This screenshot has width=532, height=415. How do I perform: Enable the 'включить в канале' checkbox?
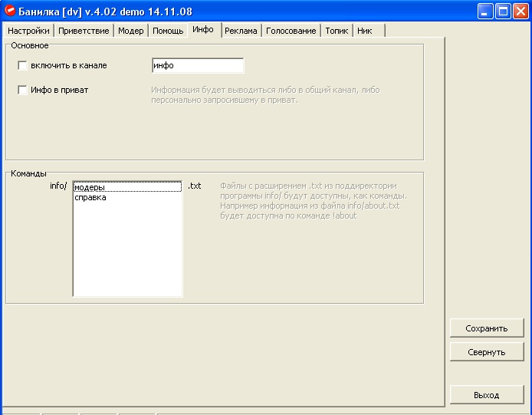pyautogui.click(x=22, y=66)
